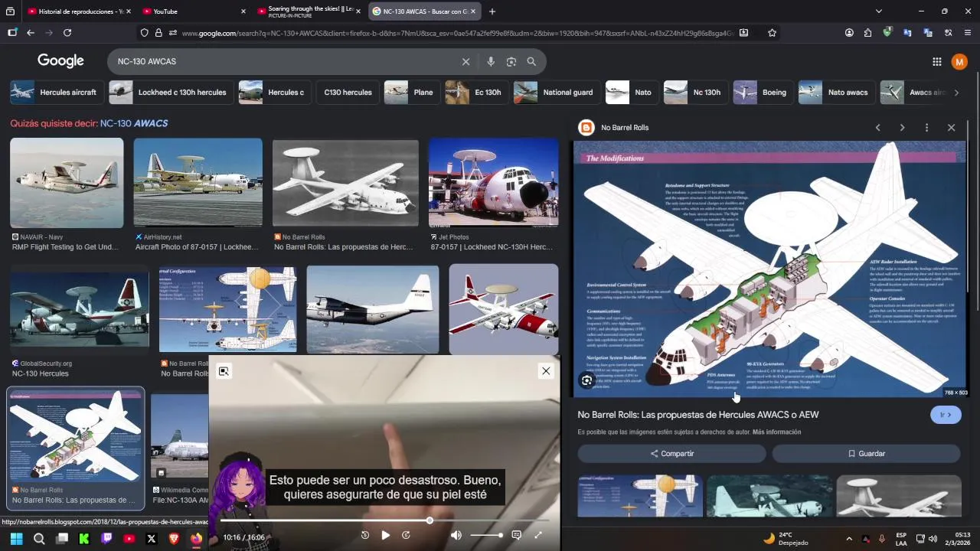Skip forward in the picture-in-picture video

(406, 535)
